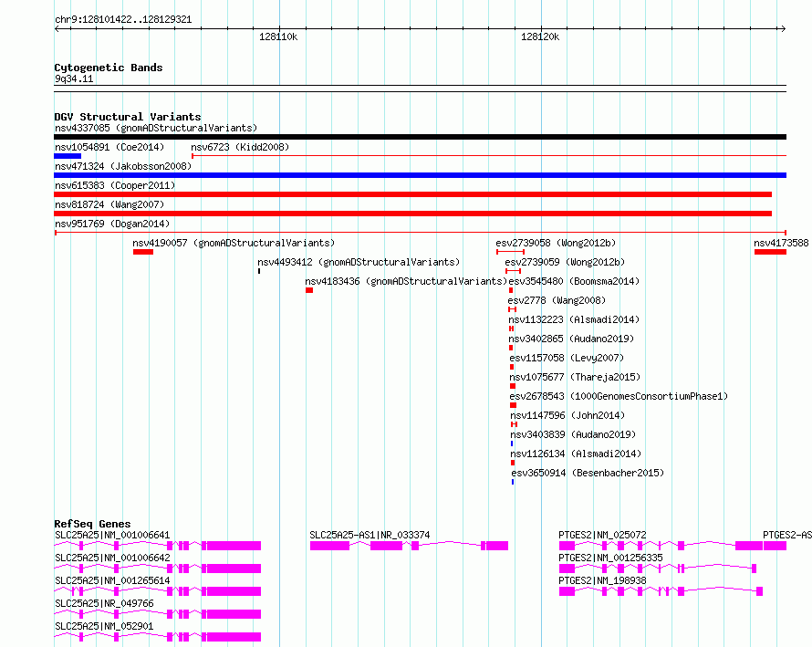Click the black nsv4337085 variant bar
This screenshot has width=812, height=647.
point(420,137)
